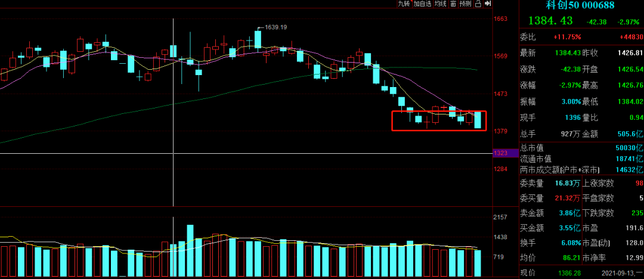The image size is (644, 279).
Task: Collapse the right quote panel arrow icon
Action: point(488,4)
